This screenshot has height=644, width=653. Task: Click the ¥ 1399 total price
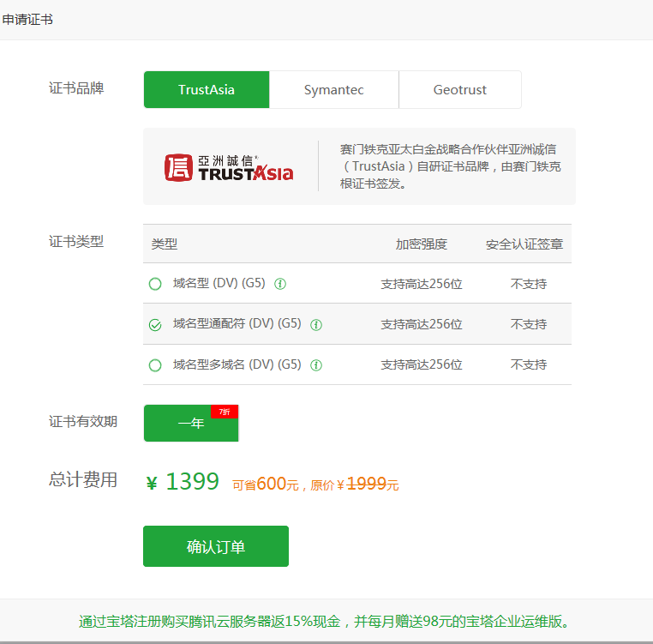click(183, 482)
